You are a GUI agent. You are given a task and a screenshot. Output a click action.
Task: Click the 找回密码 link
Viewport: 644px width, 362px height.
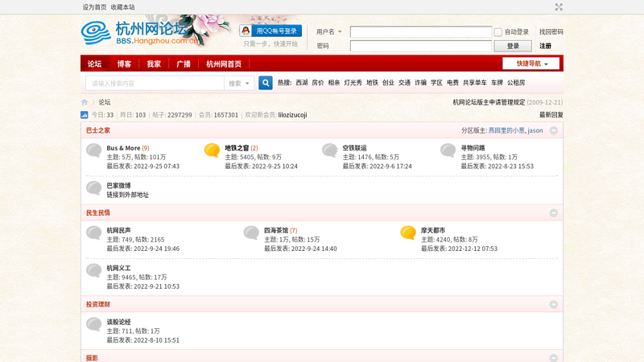(551, 31)
